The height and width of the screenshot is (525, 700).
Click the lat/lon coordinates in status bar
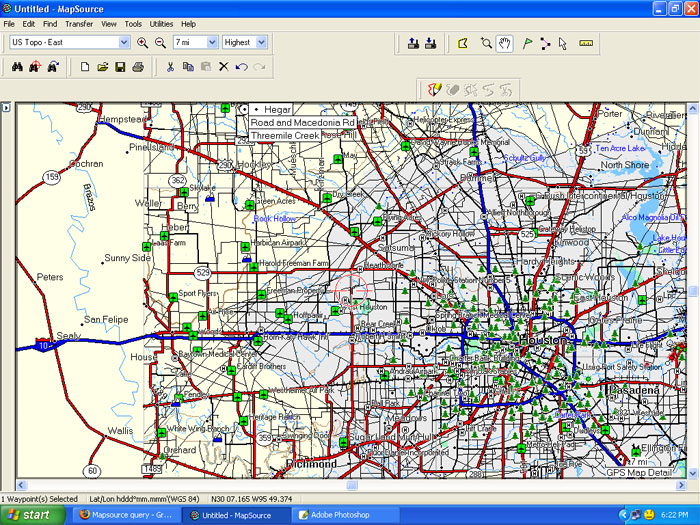[x=251, y=499]
